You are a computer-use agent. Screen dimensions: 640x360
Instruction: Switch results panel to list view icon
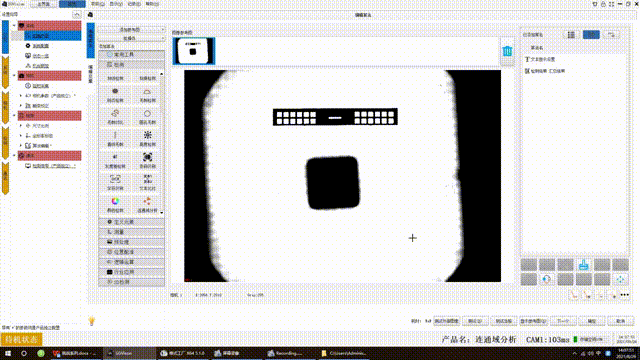[571, 35]
